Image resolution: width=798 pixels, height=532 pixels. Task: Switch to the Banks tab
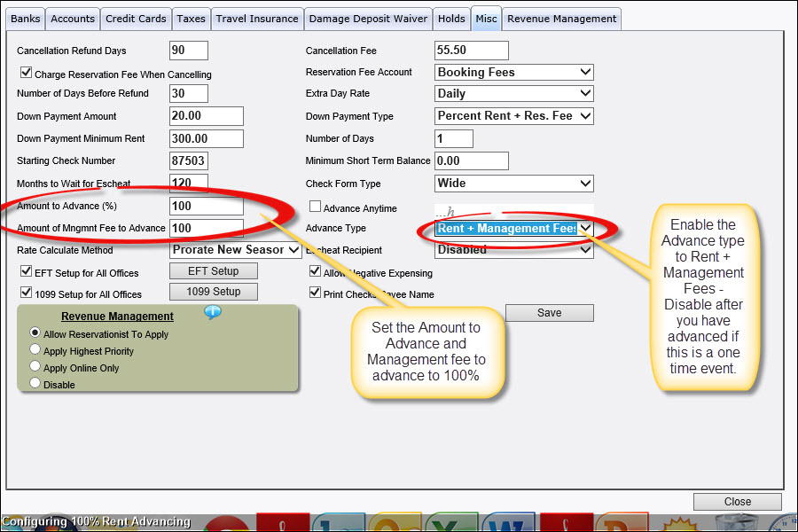tap(25, 18)
